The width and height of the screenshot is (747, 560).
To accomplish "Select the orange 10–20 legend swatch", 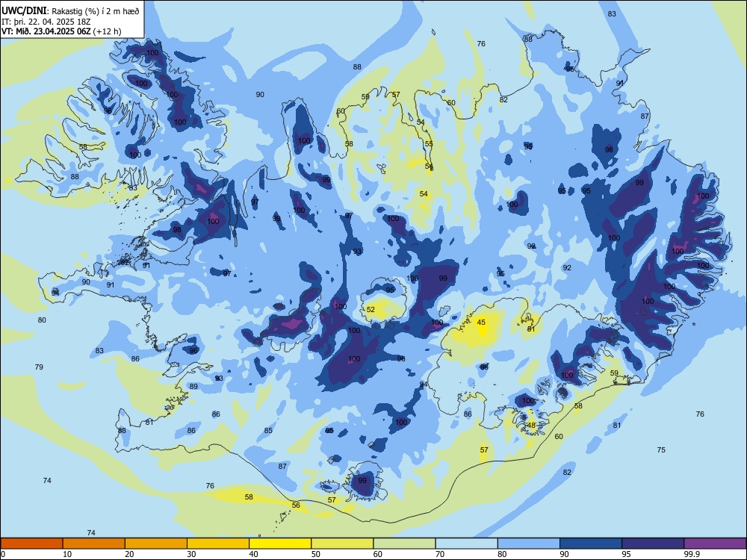I will point(94,544).
